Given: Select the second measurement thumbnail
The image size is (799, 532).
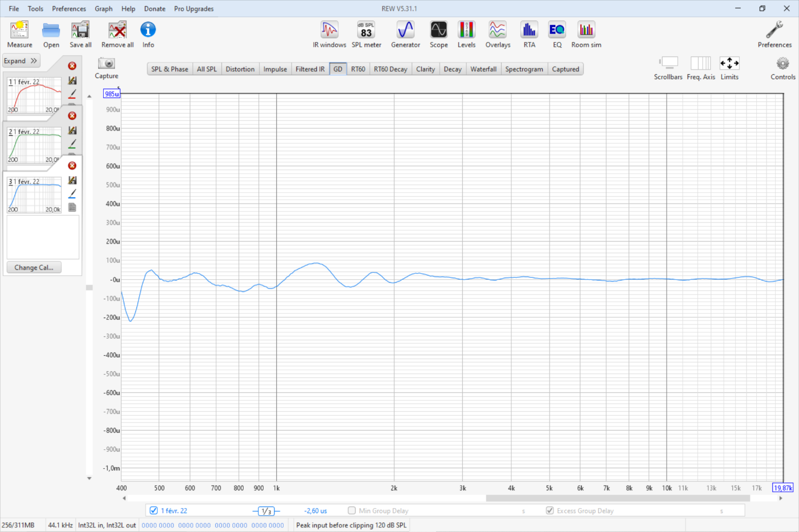Looking at the screenshot, I should (34, 146).
